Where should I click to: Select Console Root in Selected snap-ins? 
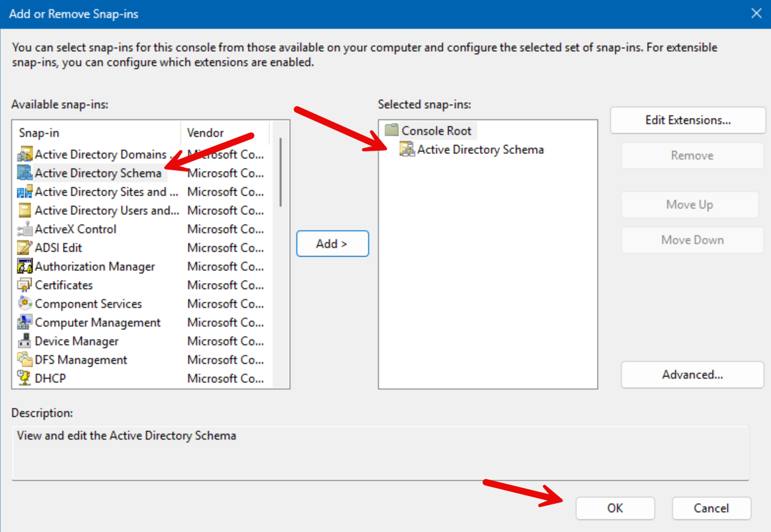click(x=437, y=130)
